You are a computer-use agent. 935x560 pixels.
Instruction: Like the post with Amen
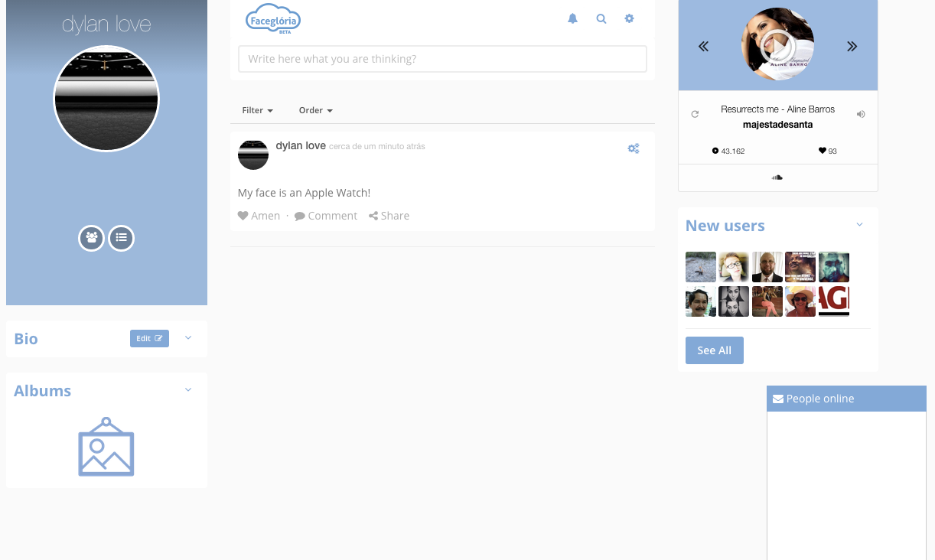[x=259, y=216]
